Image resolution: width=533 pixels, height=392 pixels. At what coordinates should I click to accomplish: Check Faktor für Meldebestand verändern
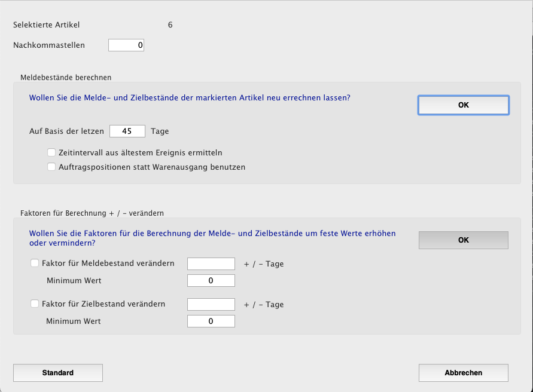pos(35,263)
